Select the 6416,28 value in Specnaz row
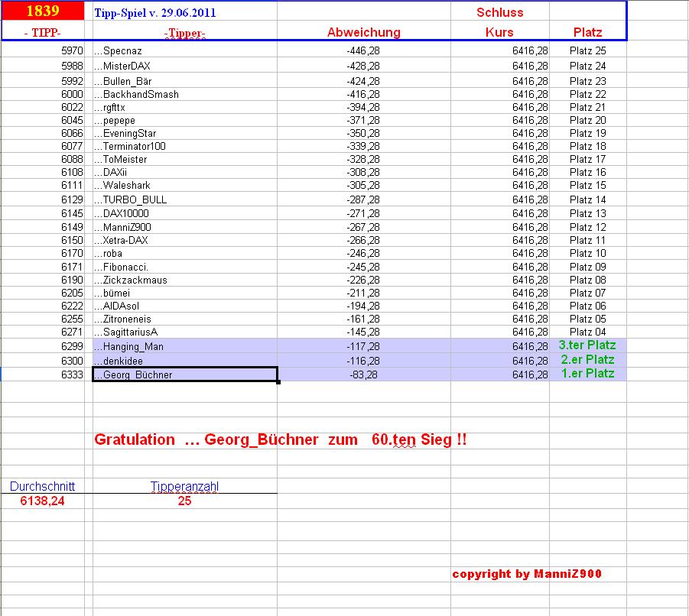The height and width of the screenshot is (616, 689). pos(530,50)
